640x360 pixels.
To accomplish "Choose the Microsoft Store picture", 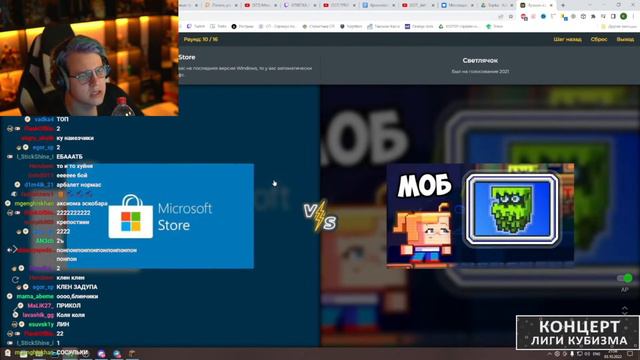I will point(160,216).
